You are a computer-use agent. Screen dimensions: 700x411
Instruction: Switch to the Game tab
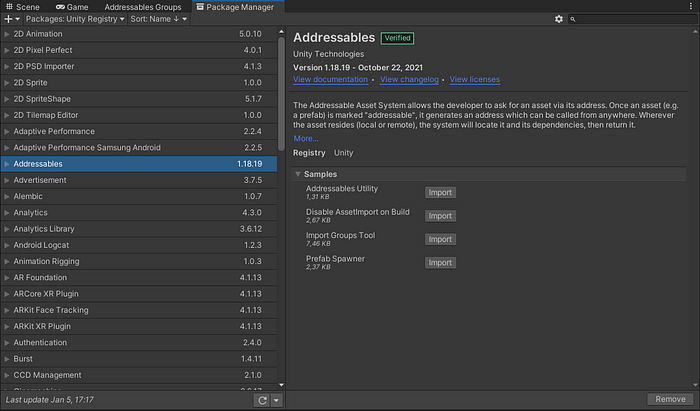72,7
